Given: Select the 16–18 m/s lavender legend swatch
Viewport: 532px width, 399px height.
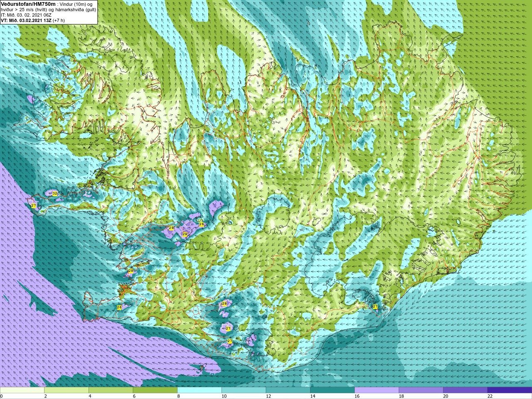Looking at the screenshot, I should 377,390.
